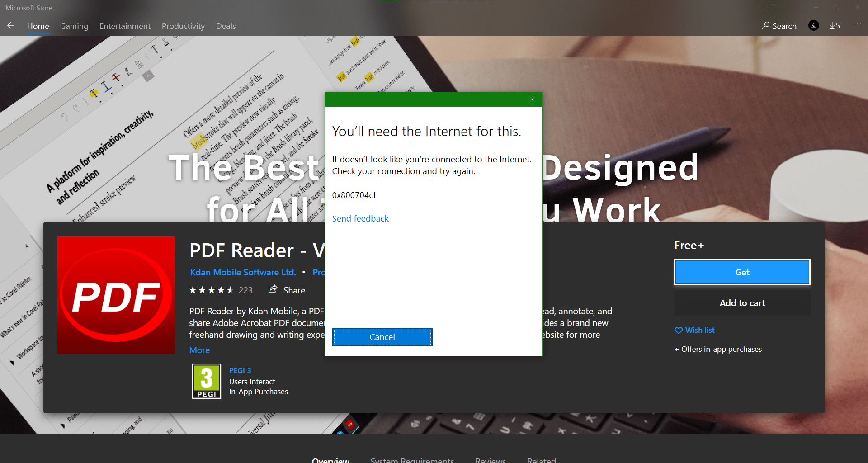
Task: Open the Entertainment tab
Action: [125, 26]
